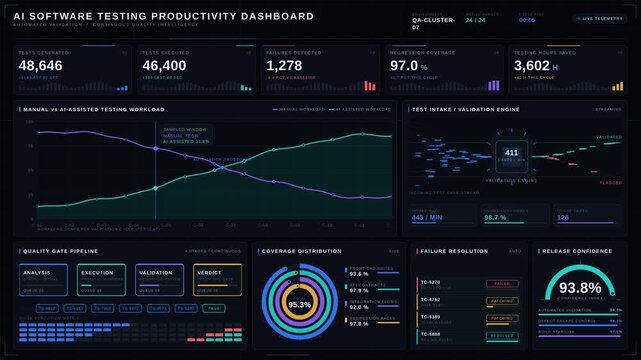Click the STREAMING label in validation engine panel
Viewport: 641px width, 360px height.
[x=608, y=110]
